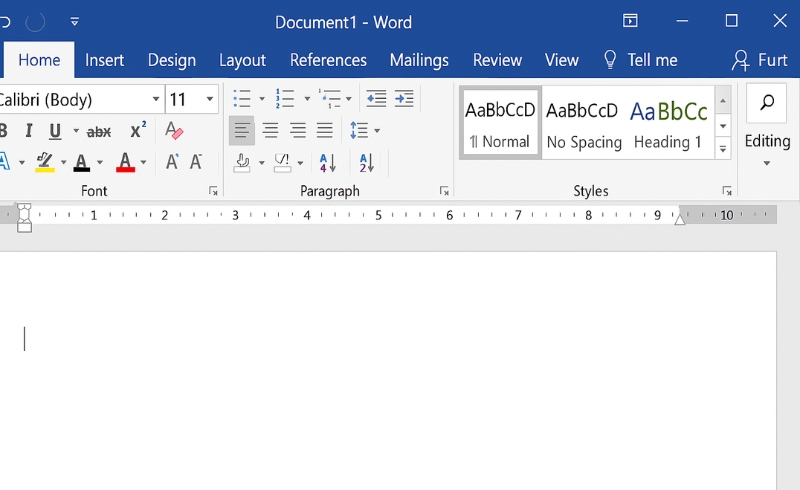Align text right

pyautogui.click(x=298, y=131)
